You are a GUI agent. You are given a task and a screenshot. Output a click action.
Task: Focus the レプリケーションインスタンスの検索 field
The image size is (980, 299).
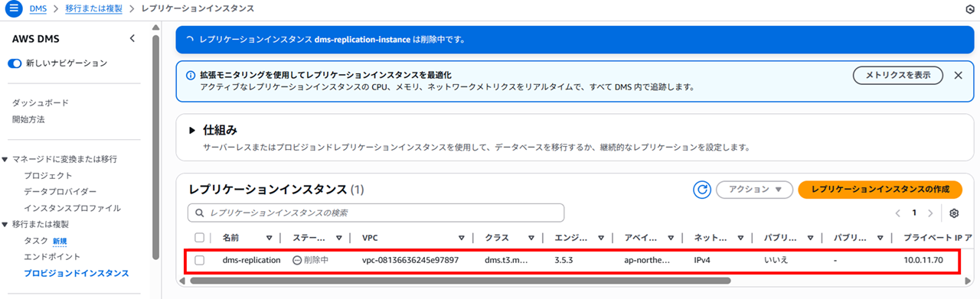[376, 213]
